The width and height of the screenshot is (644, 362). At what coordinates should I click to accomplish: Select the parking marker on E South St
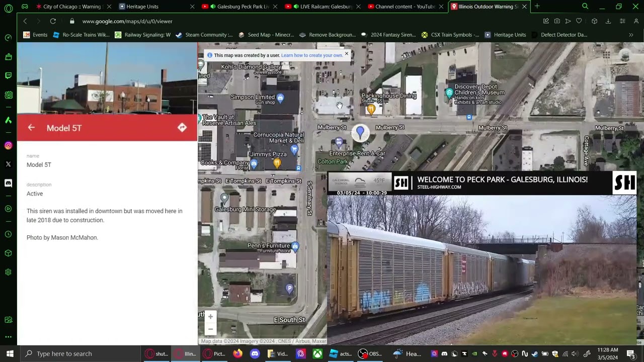click(289, 288)
